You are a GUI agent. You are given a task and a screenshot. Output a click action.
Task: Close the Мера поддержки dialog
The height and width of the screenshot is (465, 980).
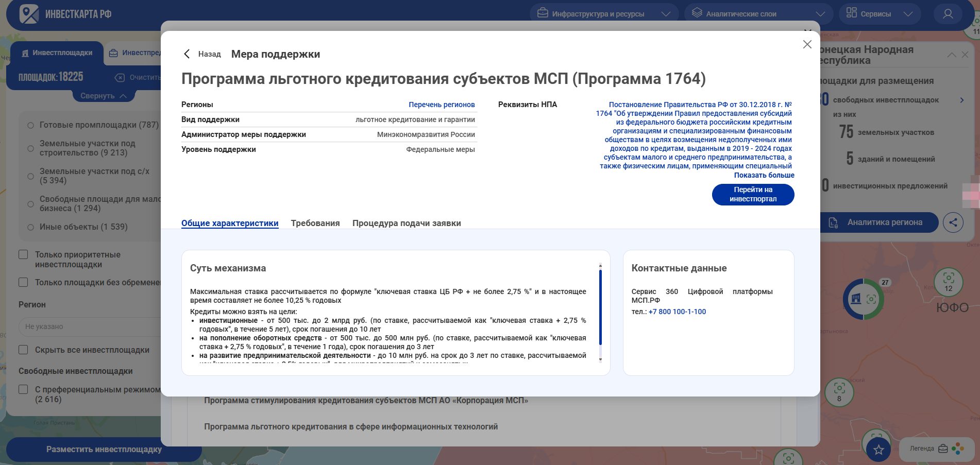coord(807,44)
